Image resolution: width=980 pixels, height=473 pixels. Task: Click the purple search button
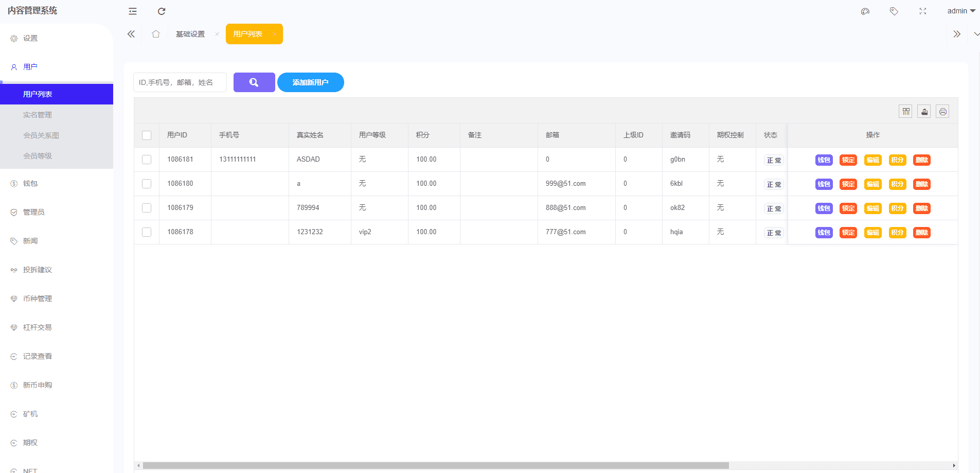[254, 82]
